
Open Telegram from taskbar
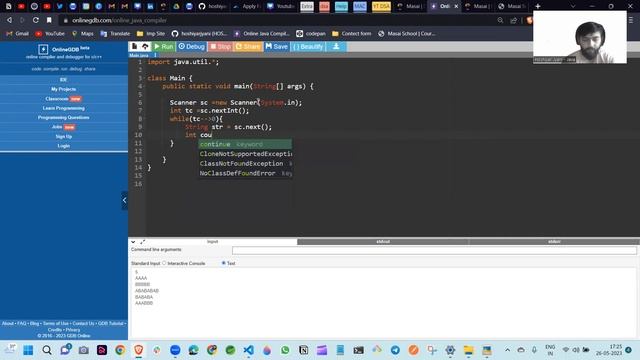(395, 350)
